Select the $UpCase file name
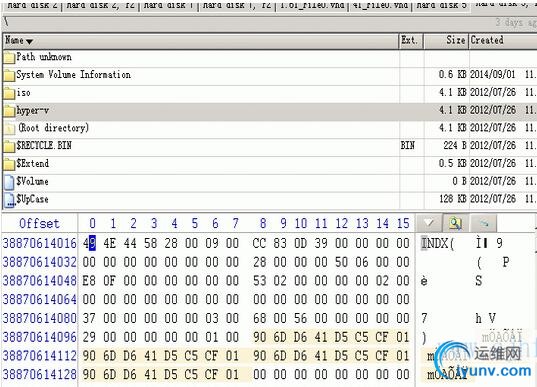Screen dimensions: 537x387 click(x=32, y=199)
